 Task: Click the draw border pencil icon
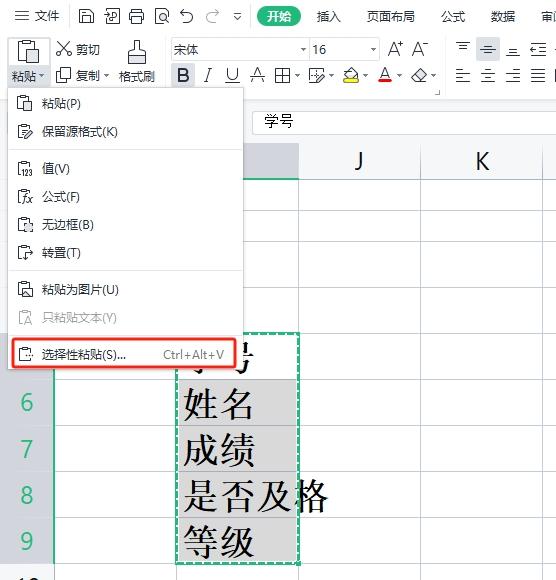(x=317, y=75)
